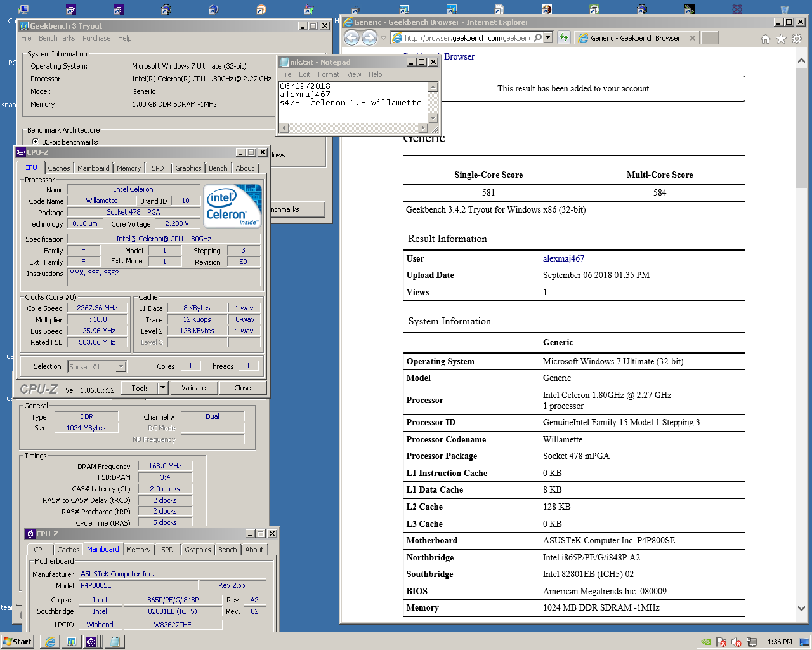Image resolution: width=812 pixels, height=650 pixels.
Task: Open Internet Explorer from the taskbar
Action: coord(50,642)
